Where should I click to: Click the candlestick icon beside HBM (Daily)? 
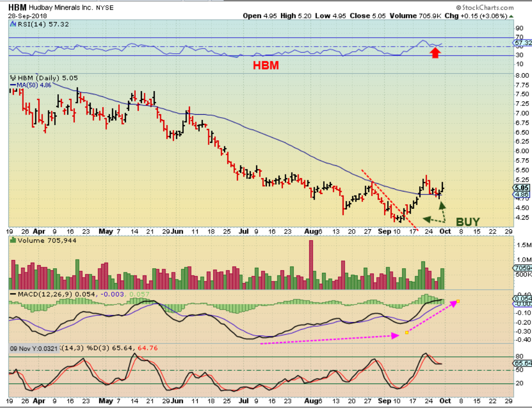pos(13,78)
